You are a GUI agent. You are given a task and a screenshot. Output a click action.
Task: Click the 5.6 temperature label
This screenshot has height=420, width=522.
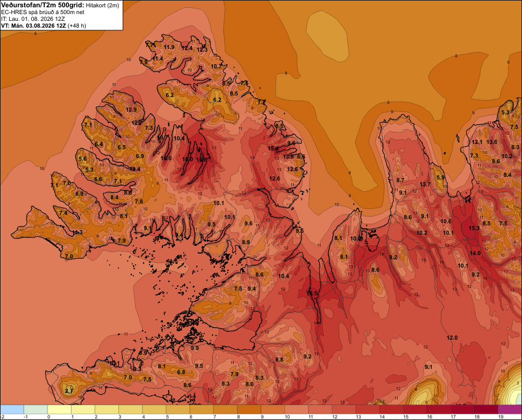(82, 159)
